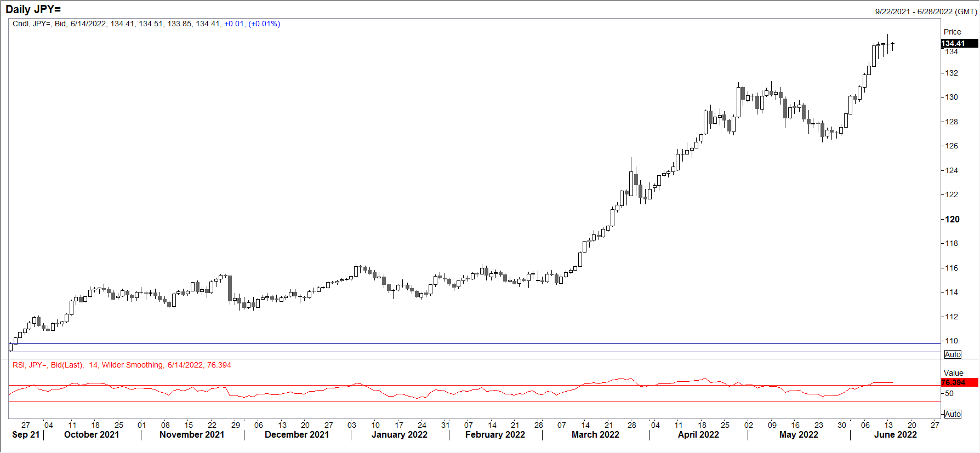Click the '31' date tick in late January
The image size is (980, 453).
pos(446,425)
